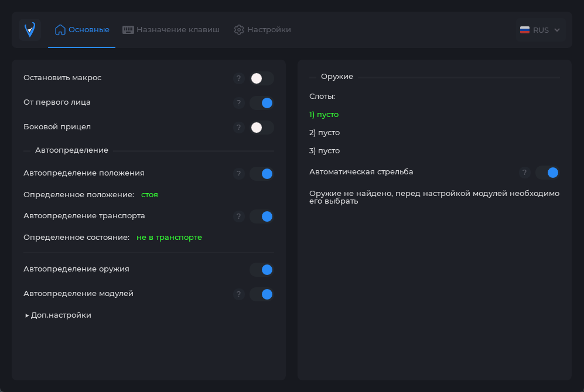
Task: Open help icon for Автоматическая стрельба
Action: pos(524,173)
